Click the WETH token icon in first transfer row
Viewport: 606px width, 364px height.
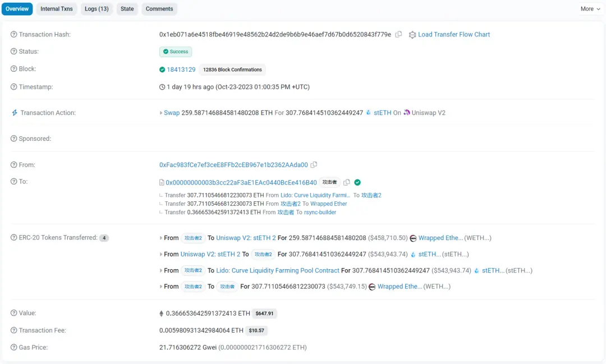coord(413,238)
